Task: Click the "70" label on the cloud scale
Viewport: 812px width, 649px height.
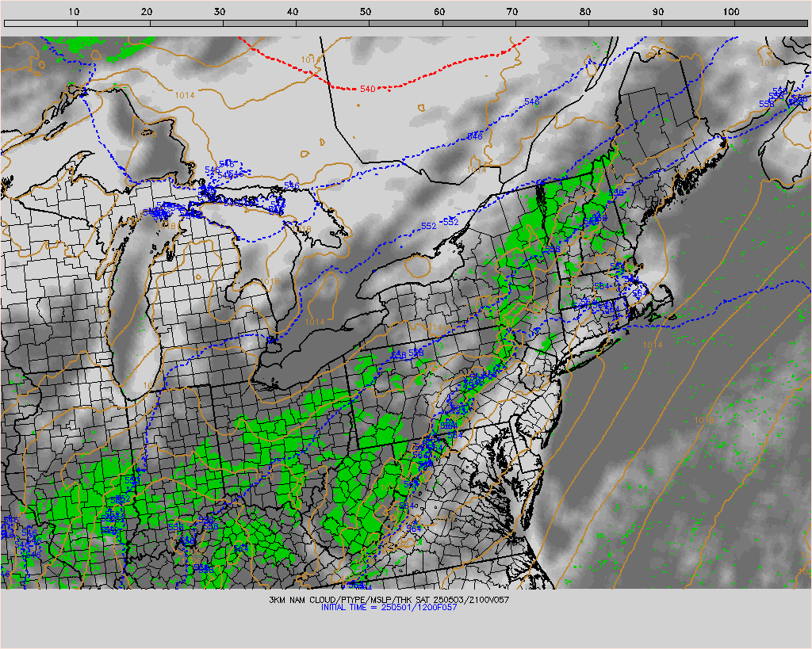Action: point(512,12)
